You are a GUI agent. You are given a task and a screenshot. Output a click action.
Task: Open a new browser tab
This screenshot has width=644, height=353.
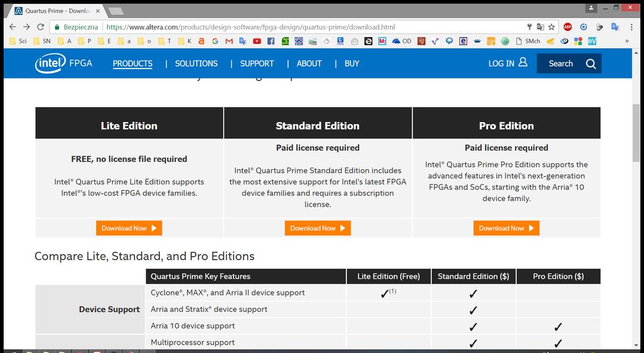pyautogui.click(x=116, y=11)
